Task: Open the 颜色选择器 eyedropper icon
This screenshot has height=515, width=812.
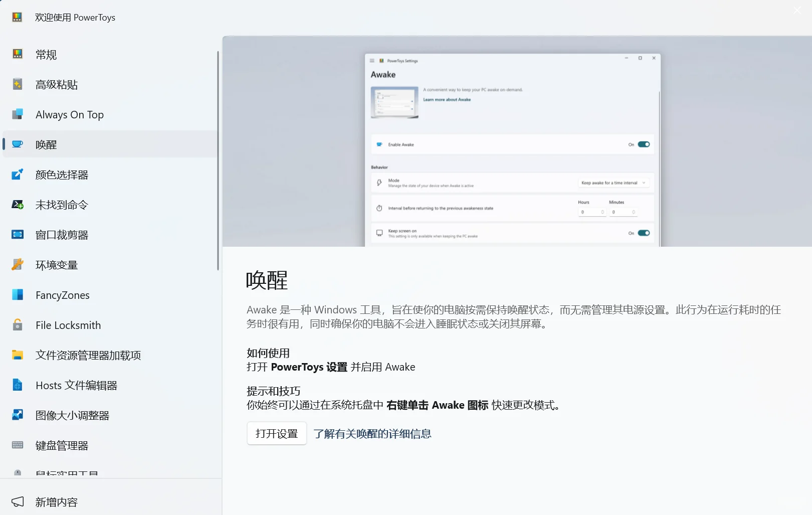Action: point(18,175)
